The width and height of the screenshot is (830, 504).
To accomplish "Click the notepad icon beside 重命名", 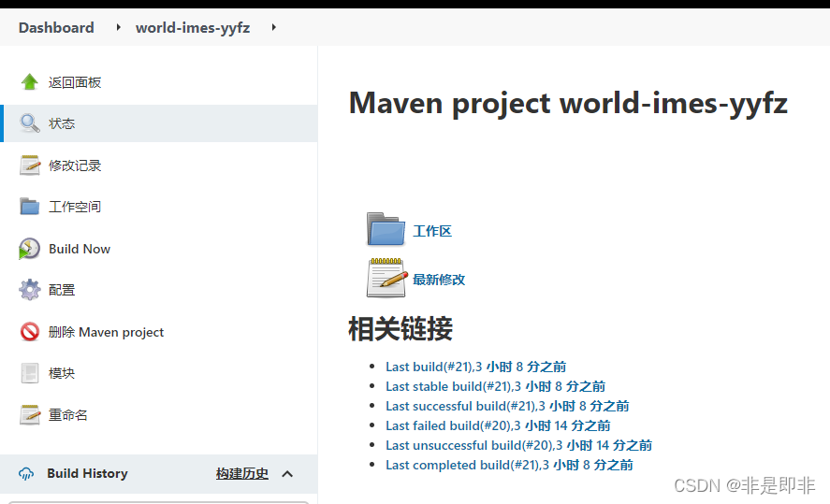I will [30, 414].
